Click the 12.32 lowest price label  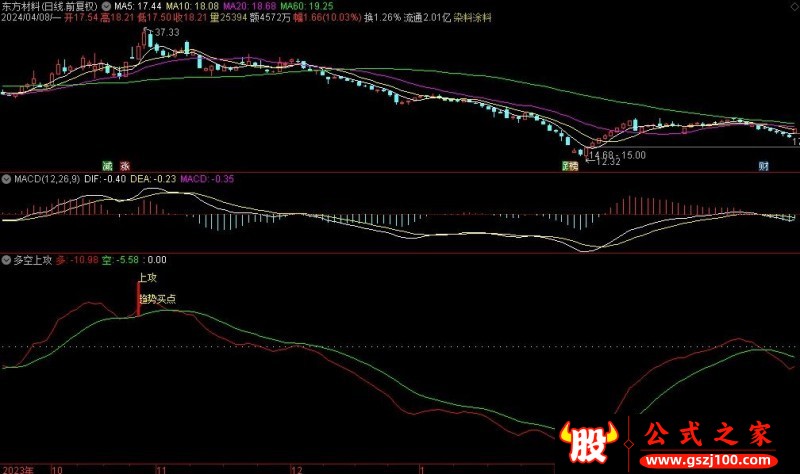tap(608, 162)
